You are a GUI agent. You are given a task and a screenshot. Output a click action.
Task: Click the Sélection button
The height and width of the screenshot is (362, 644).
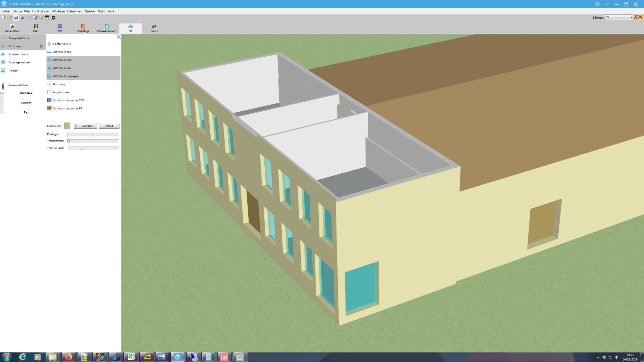tap(85, 126)
